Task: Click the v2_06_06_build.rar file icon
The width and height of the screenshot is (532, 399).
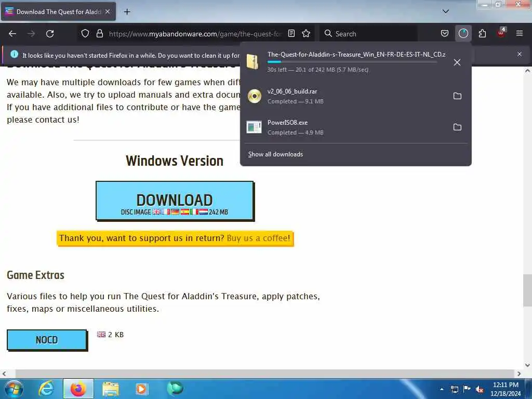Action: click(x=254, y=96)
